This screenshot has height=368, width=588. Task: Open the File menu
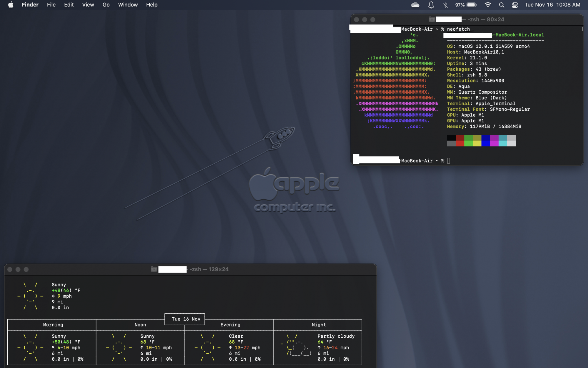click(51, 5)
